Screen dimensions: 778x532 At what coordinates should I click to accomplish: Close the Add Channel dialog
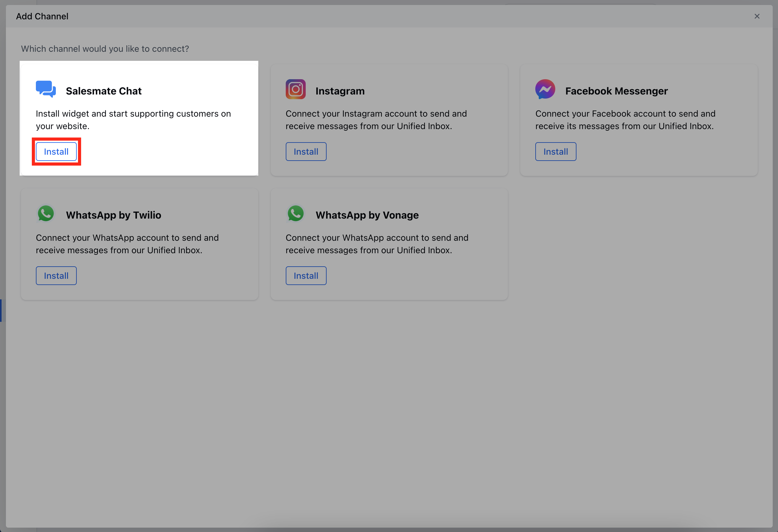pos(757,17)
